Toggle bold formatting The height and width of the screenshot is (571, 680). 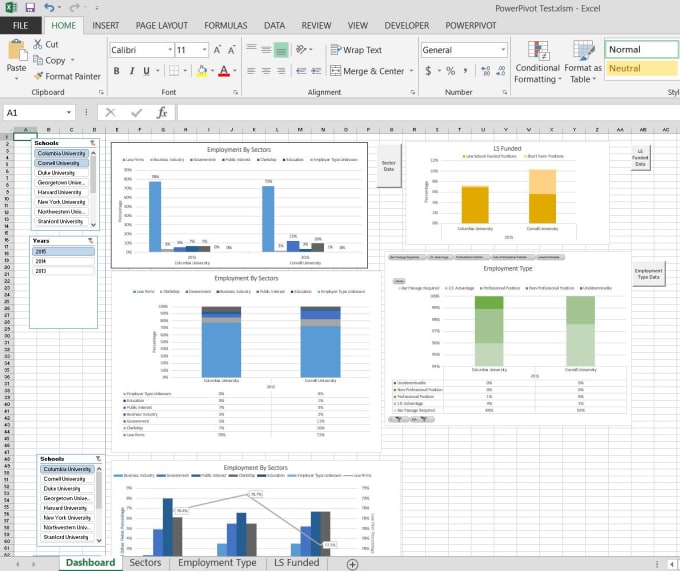coord(116,71)
